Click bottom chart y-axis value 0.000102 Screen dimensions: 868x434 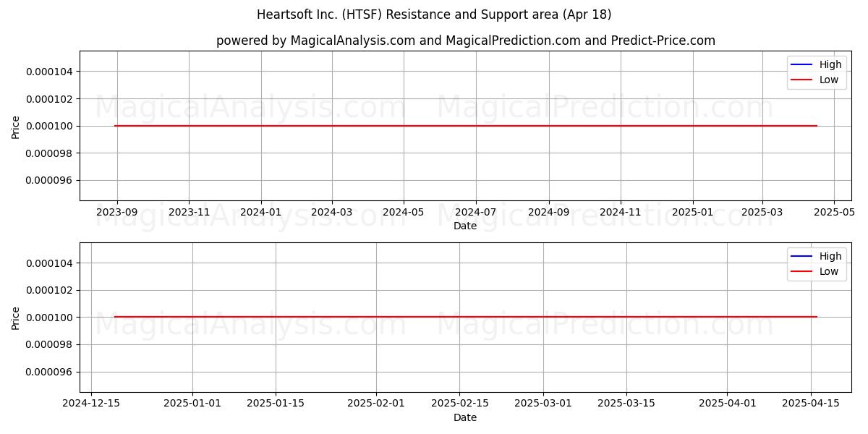pos(49,290)
